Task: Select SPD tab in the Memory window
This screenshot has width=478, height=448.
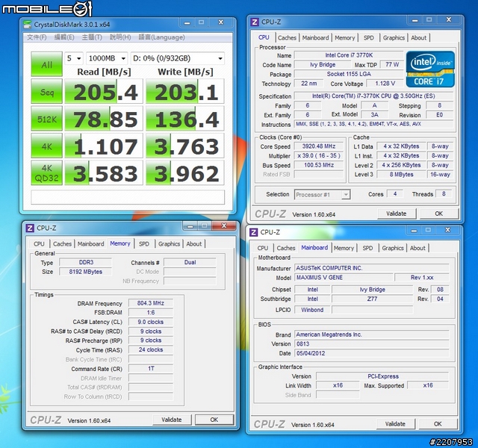Action: point(144,244)
